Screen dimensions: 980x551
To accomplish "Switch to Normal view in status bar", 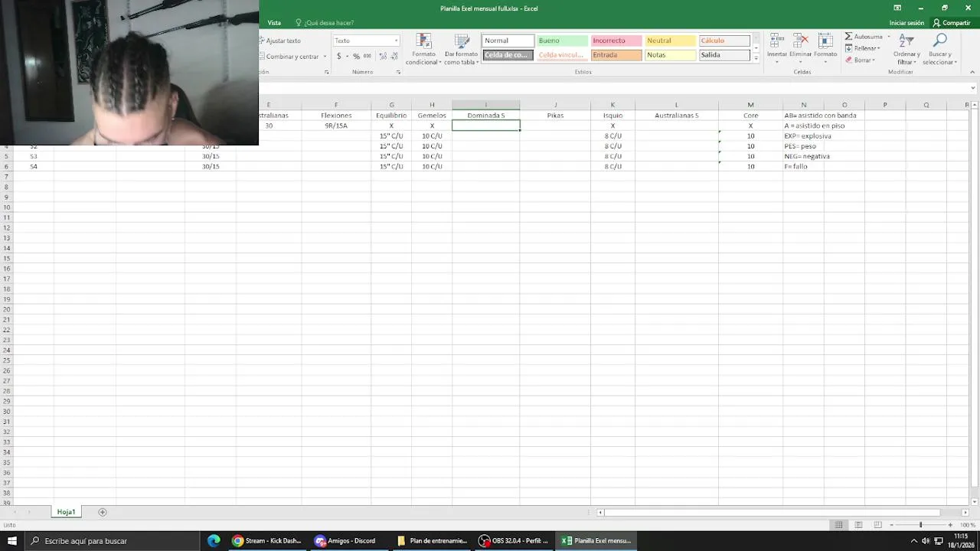I will tap(839, 525).
